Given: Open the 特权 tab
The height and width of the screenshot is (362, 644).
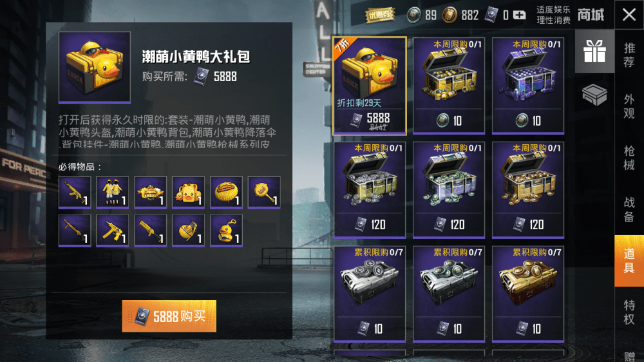Looking at the screenshot, I should tap(629, 312).
